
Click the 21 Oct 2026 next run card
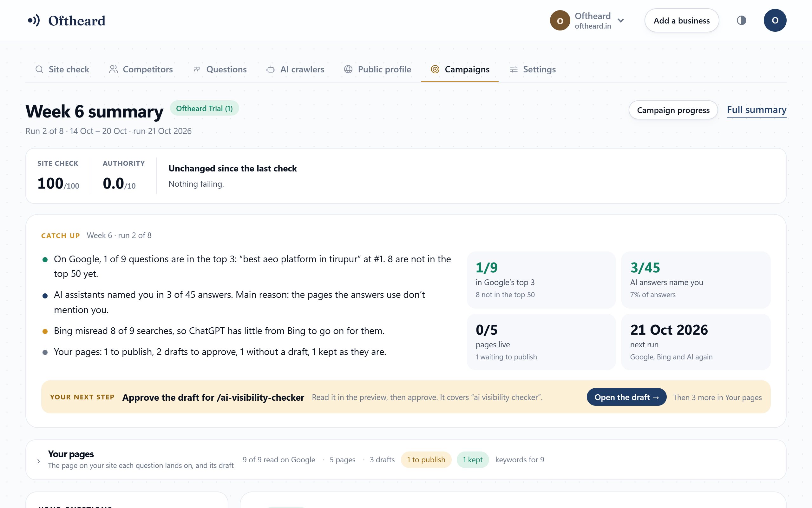696,342
